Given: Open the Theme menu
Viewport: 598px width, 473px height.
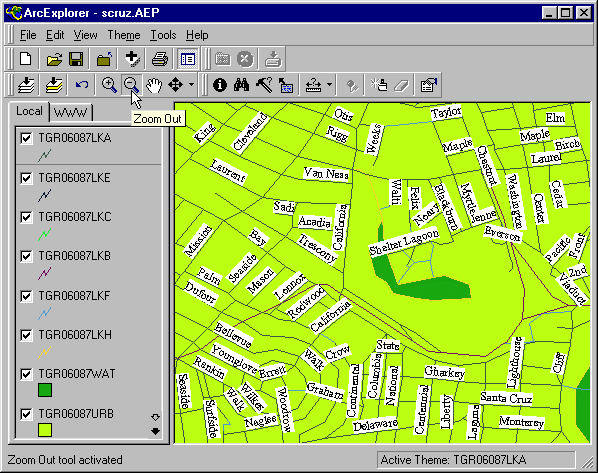Looking at the screenshot, I should click(124, 35).
